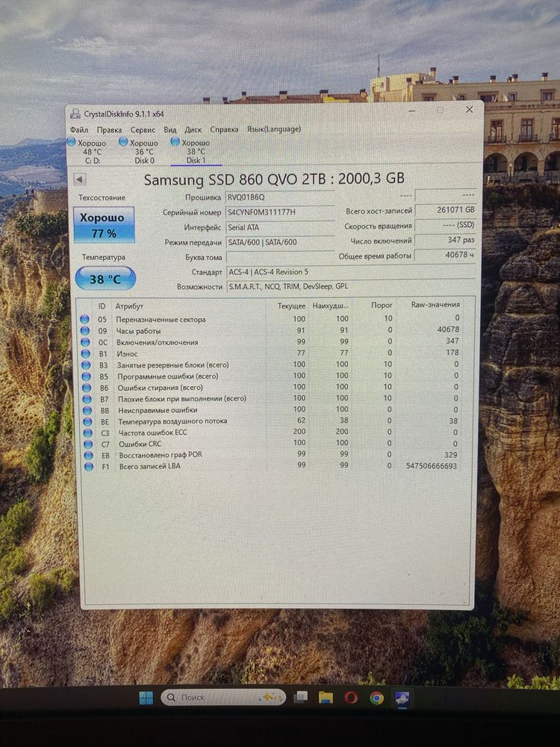Open the Правка menu
This screenshot has height=747, width=560.
click(x=109, y=129)
